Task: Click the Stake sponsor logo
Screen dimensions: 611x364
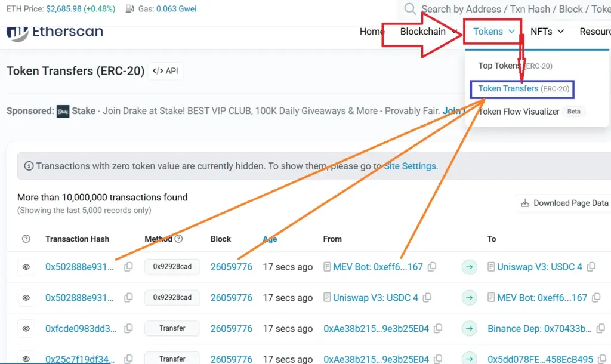Action: click(63, 111)
